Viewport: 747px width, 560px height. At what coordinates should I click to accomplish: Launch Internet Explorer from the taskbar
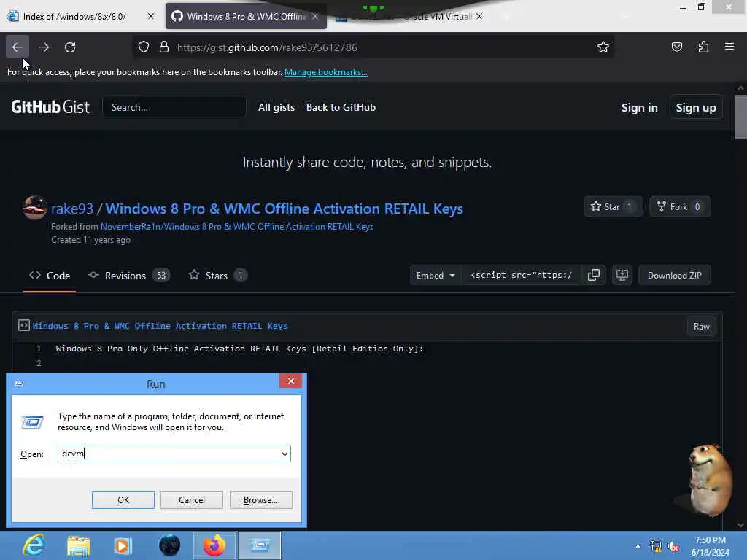point(34,545)
